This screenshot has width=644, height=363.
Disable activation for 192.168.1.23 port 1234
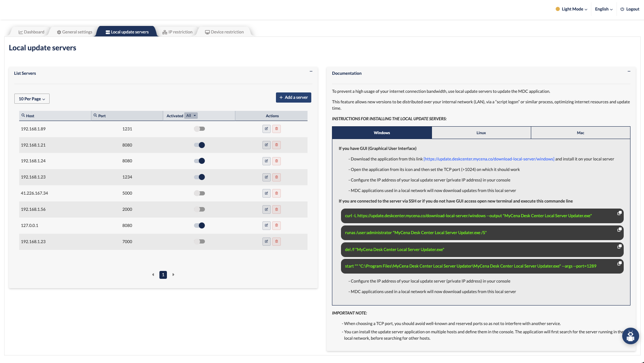(199, 177)
